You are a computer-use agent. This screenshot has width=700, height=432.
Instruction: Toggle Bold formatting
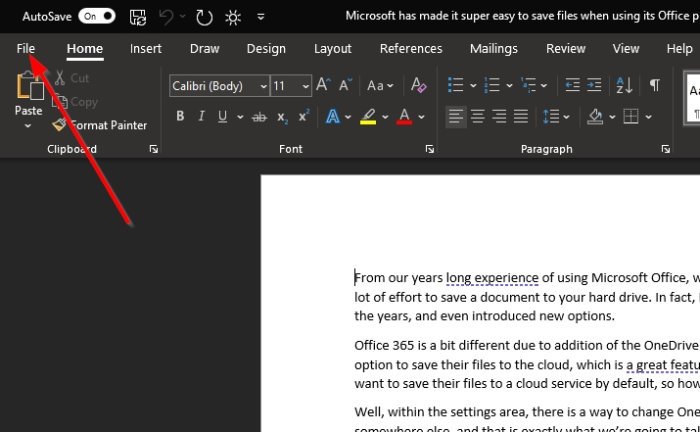(180, 117)
